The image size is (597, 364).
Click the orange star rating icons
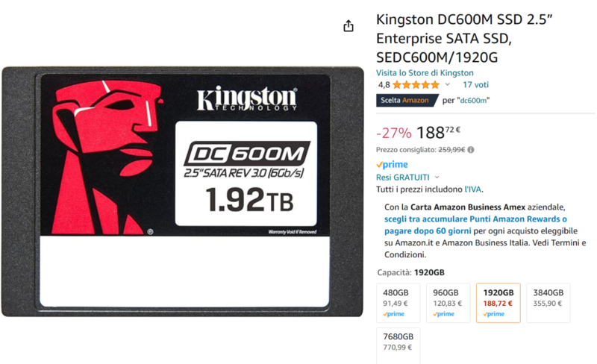pyautogui.click(x=416, y=84)
